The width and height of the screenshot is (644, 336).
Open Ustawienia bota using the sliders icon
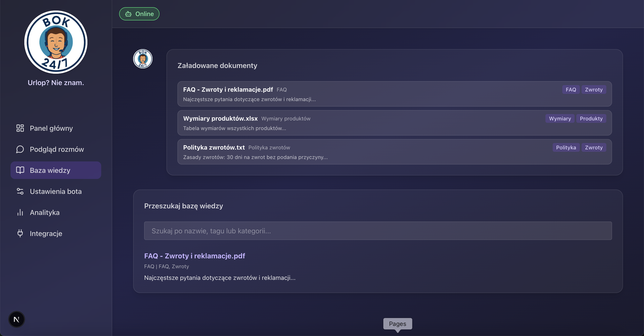coord(20,191)
